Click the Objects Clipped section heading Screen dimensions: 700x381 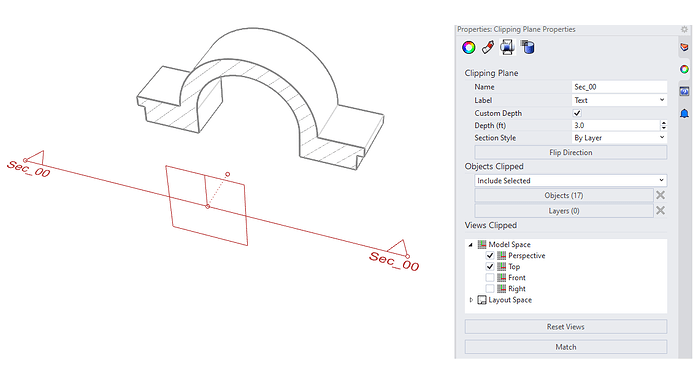(x=494, y=167)
